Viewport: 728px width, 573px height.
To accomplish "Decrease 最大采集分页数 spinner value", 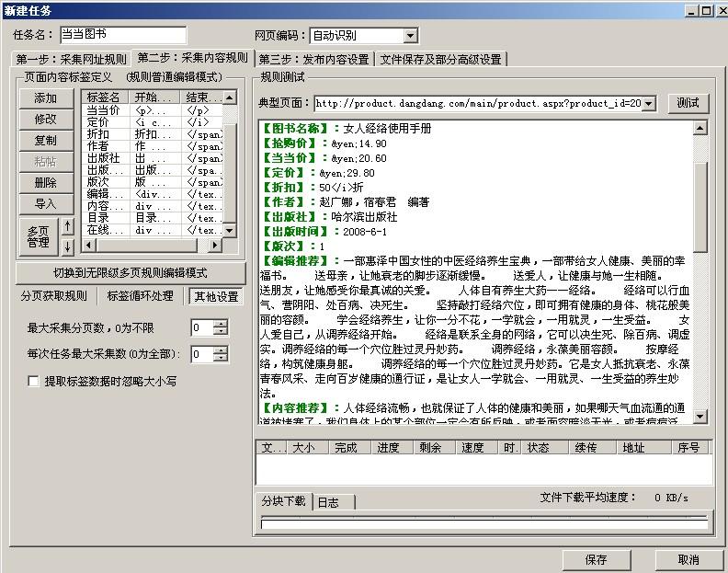I will coord(221,331).
